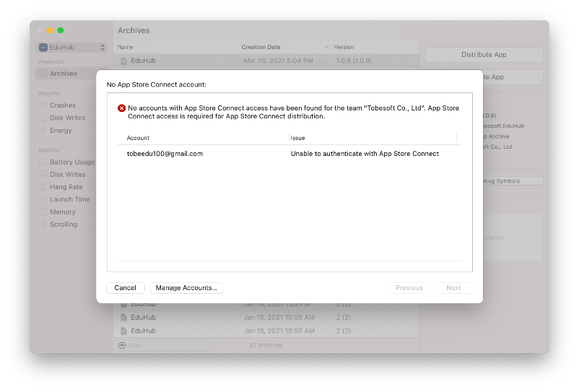Open Hang Rate metric

[66, 187]
